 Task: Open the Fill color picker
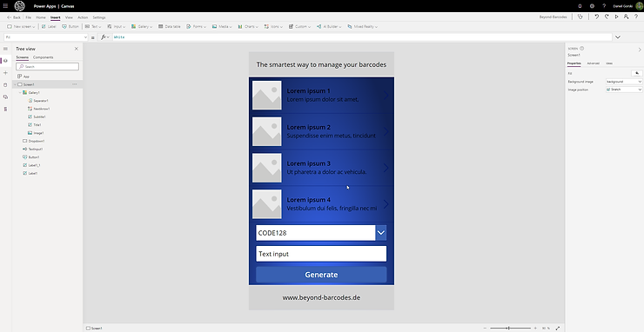pyautogui.click(x=637, y=73)
